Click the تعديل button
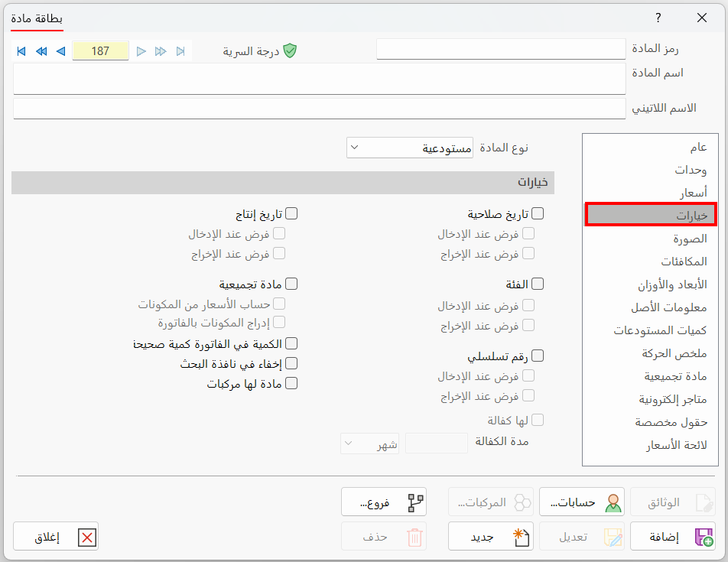 point(582,537)
